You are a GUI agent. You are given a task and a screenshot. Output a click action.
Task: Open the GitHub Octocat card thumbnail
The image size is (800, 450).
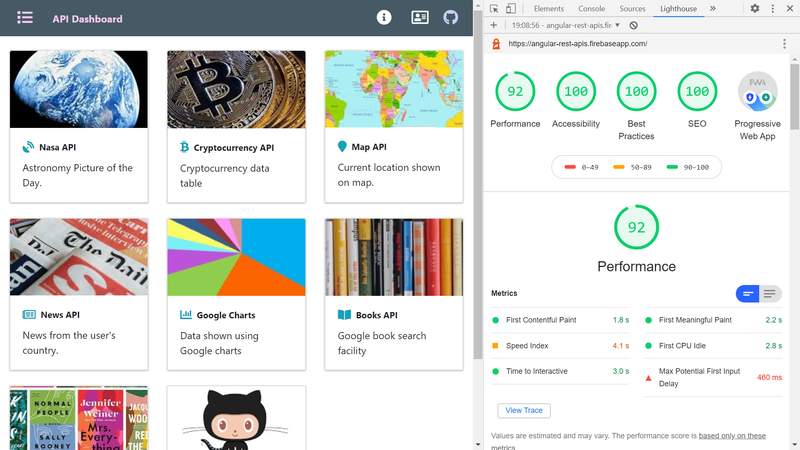coord(236,418)
